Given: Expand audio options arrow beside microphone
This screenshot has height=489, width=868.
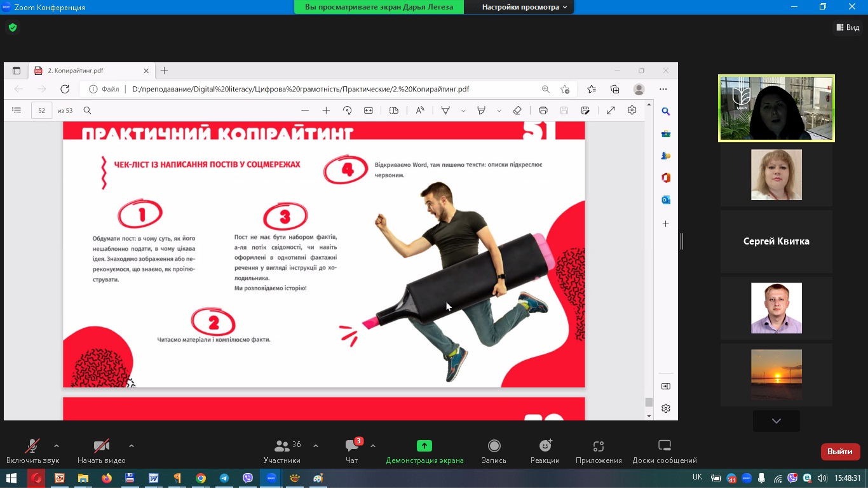Looking at the screenshot, I should tap(57, 446).
